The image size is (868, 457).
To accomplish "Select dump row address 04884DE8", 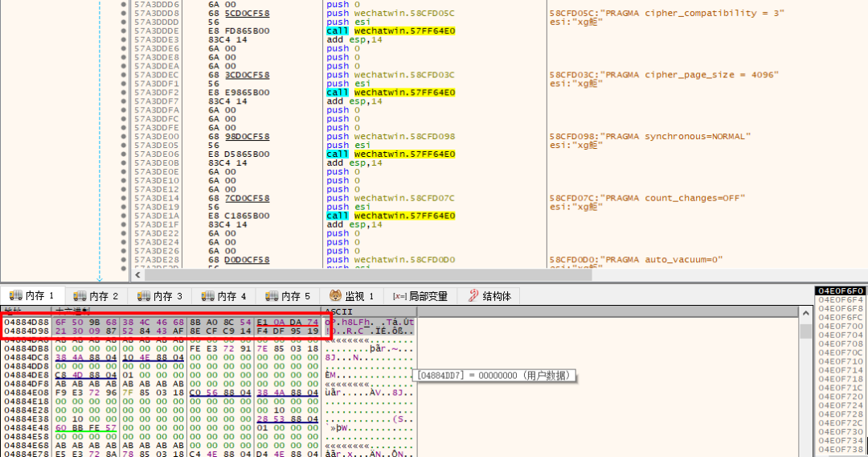I will 27,375.
